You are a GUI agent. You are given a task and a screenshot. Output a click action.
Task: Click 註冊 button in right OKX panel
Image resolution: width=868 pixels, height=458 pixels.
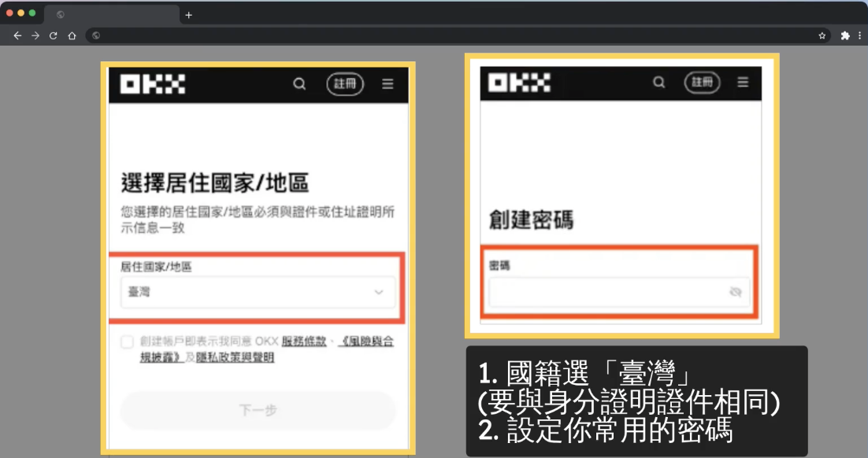pyautogui.click(x=702, y=83)
